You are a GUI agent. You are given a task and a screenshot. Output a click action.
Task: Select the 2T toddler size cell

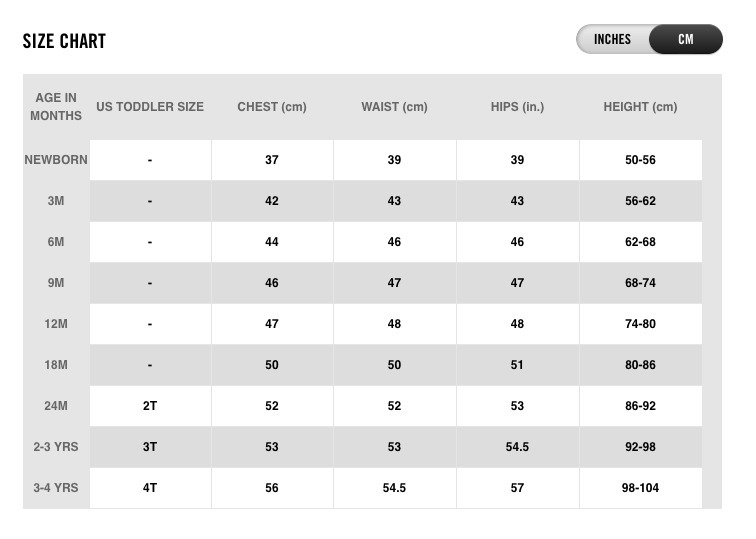click(x=150, y=405)
